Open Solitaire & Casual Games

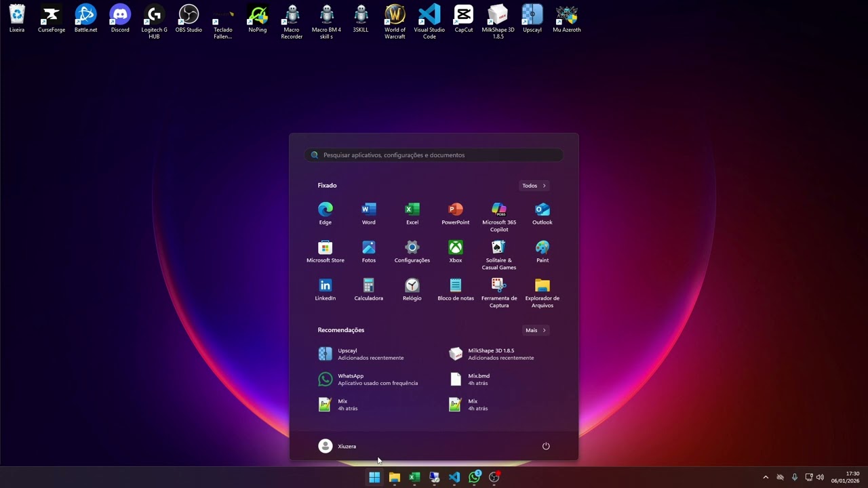click(499, 255)
